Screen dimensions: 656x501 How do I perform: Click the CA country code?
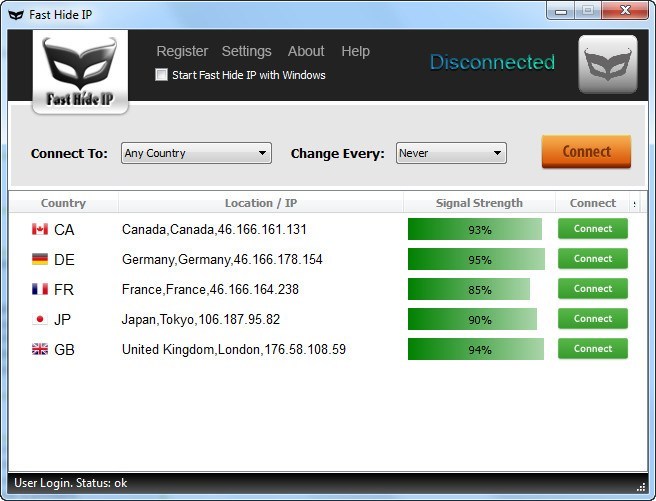64,230
